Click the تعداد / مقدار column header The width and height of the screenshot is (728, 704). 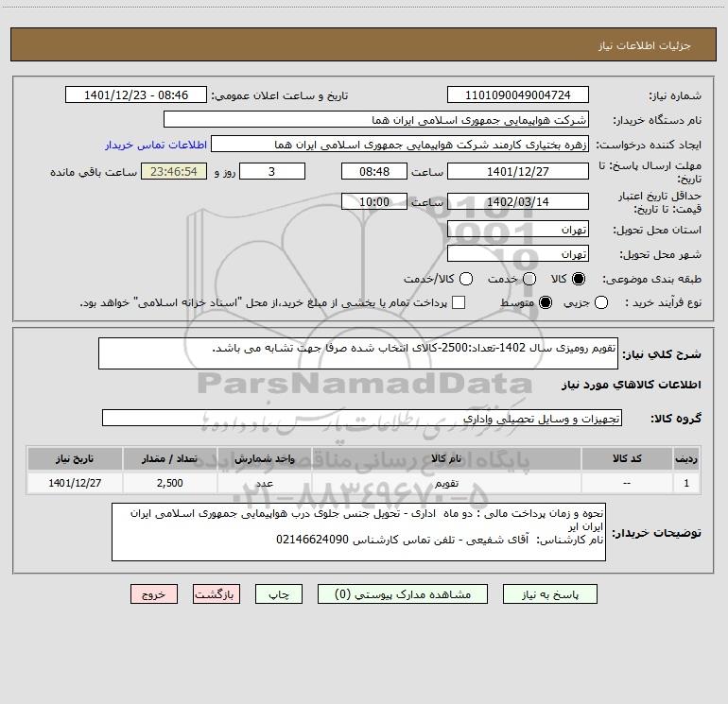pyautogui.click(x=169, y=459)
